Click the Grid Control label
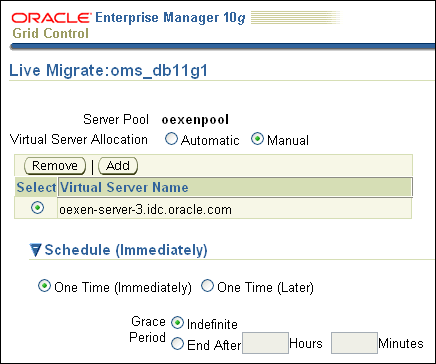436x364 pixels. 51,33
